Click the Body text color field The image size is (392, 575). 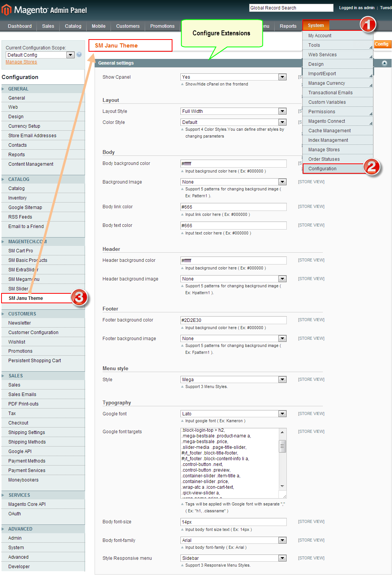pos(234,226)
